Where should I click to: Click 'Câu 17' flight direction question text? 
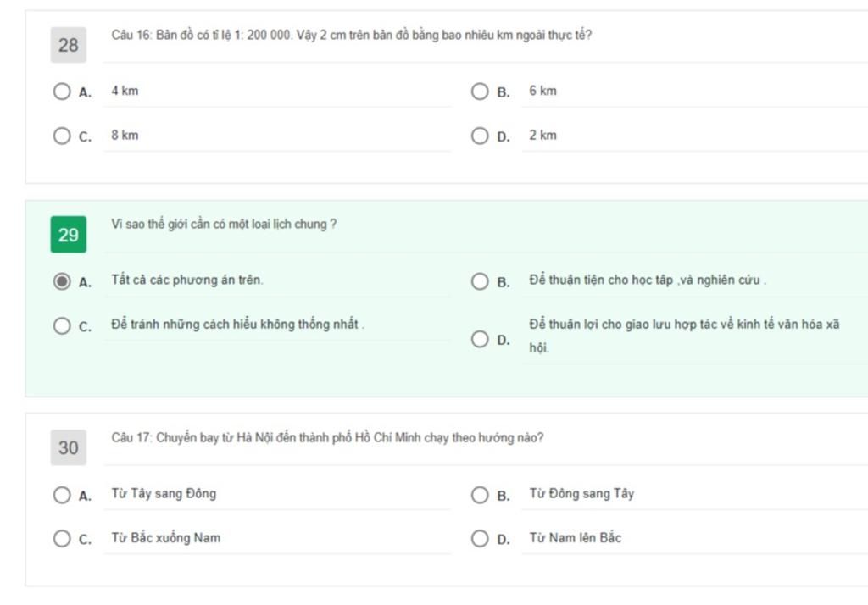point(327,438)
